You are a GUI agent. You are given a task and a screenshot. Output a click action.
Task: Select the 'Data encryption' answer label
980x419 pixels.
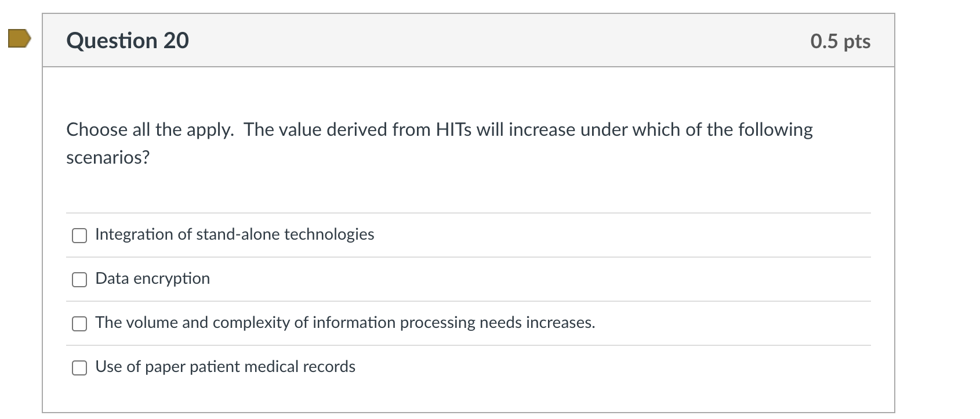(x=152, y=279)
